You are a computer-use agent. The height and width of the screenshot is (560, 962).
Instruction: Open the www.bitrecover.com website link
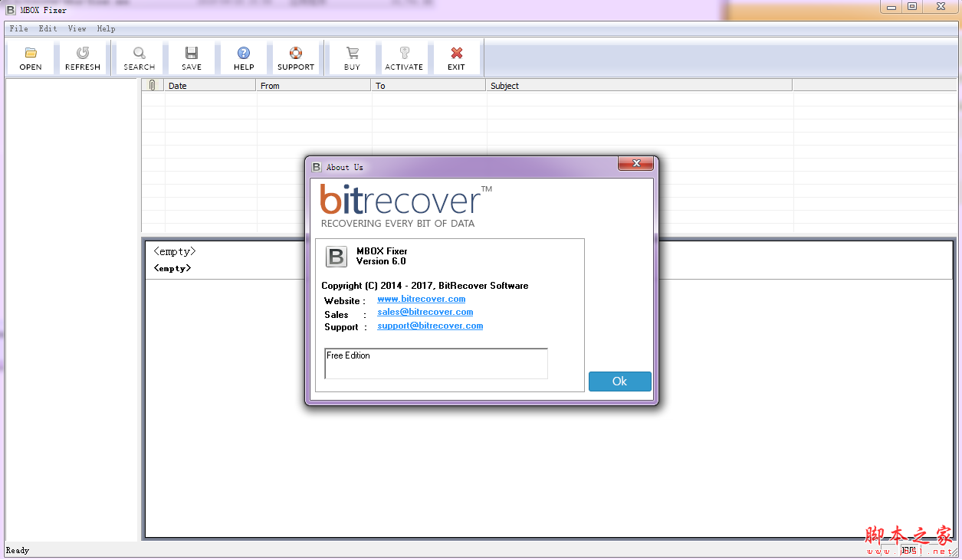(x=422, y=299)
